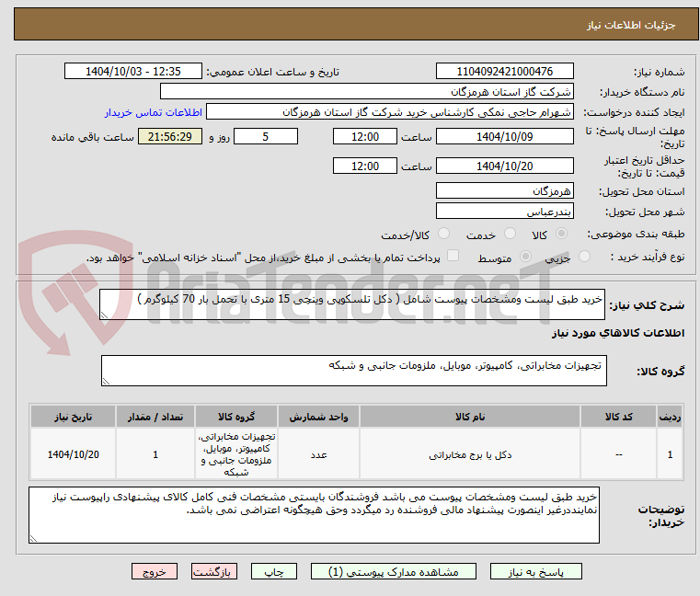Click the request creator field شهرام حاجی نمکی

[x=389, y=112]
